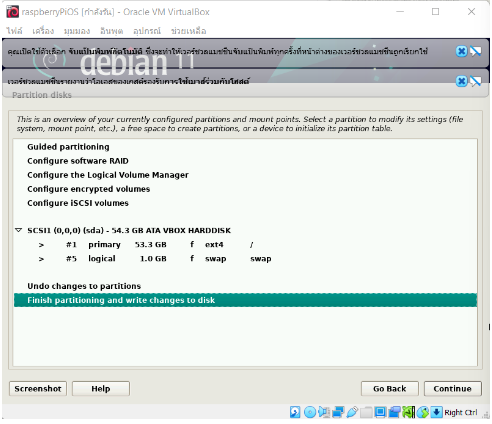
Task: Suppress the first notification permanently icon
Action: coord(476,51)
